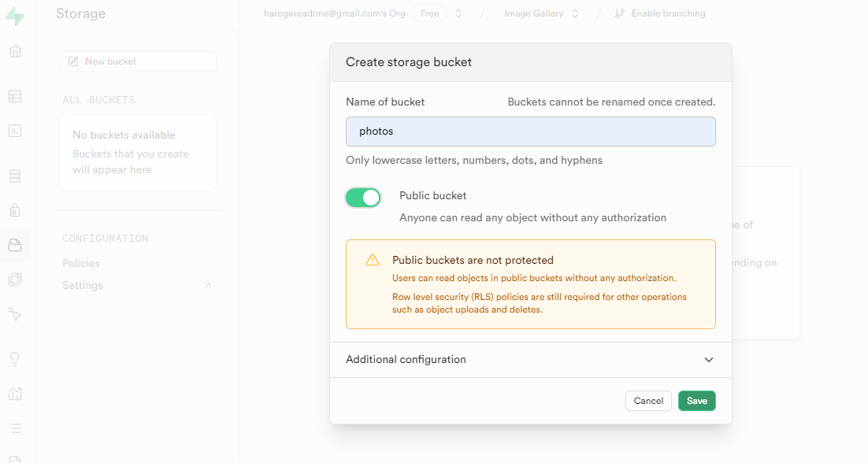This screenshot has width=868, height=463.
Task: Open the Advisors lightbulb icon
Action: 15,359
